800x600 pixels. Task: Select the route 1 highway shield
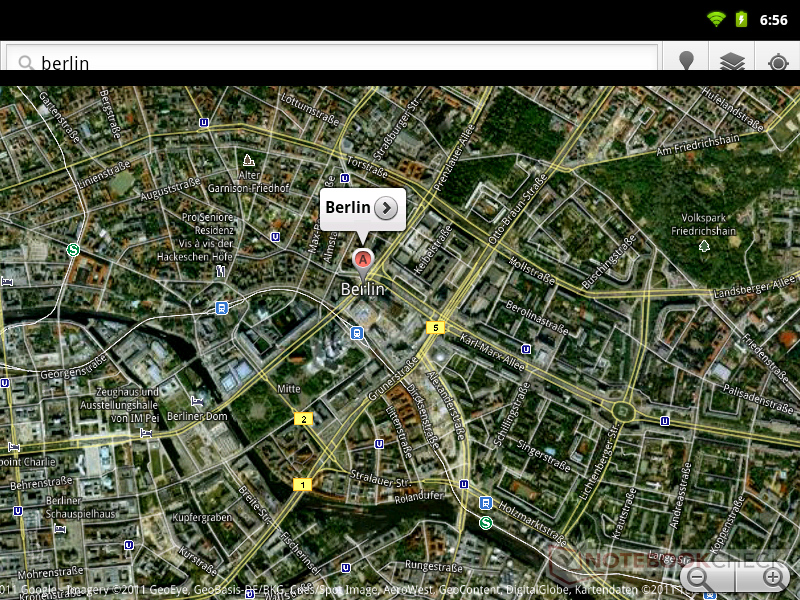pyautogui.click(x=303, y=484)
